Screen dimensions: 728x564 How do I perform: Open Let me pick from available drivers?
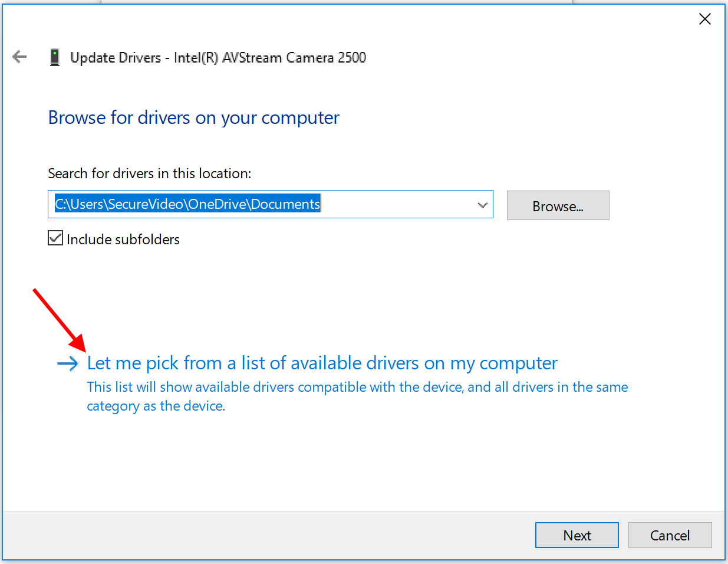pyautogui.click(x=322, y=363)
